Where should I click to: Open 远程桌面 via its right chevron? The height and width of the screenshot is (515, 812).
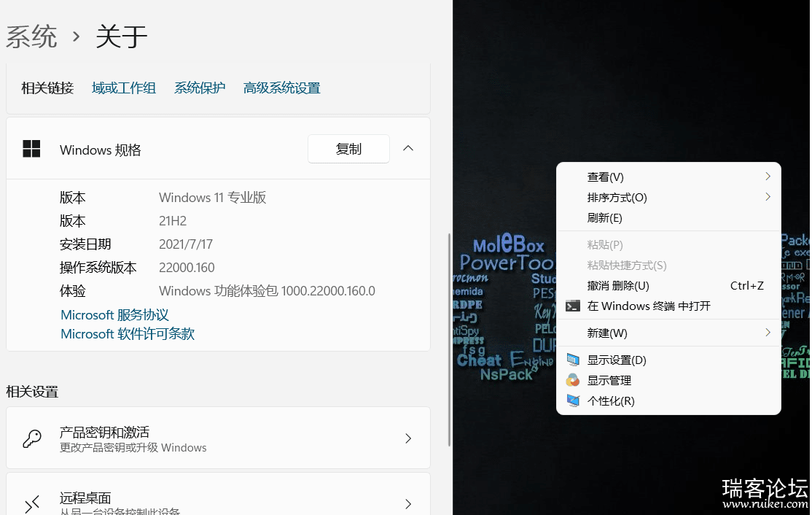tap(408, 503)
